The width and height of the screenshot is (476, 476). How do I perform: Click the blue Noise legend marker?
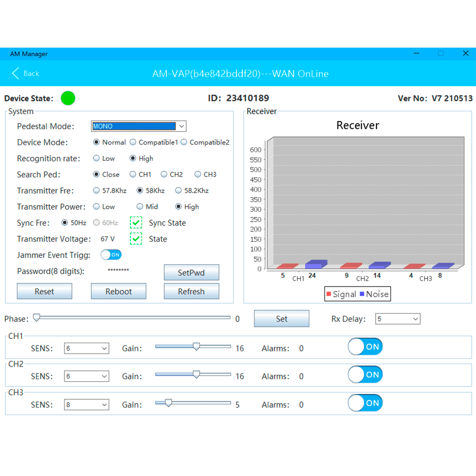click(362, 294)
